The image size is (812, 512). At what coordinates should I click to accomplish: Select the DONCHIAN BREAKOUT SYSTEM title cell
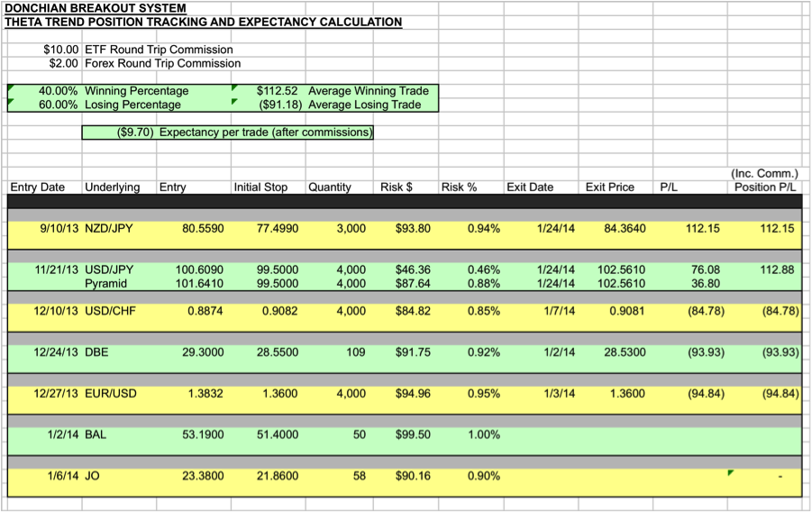[x=96, y=8]
